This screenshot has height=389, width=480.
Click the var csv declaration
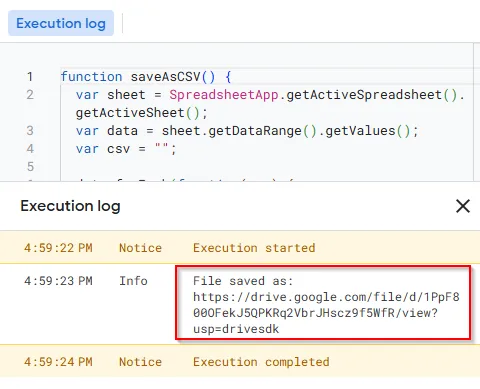[x=126, y=149]
